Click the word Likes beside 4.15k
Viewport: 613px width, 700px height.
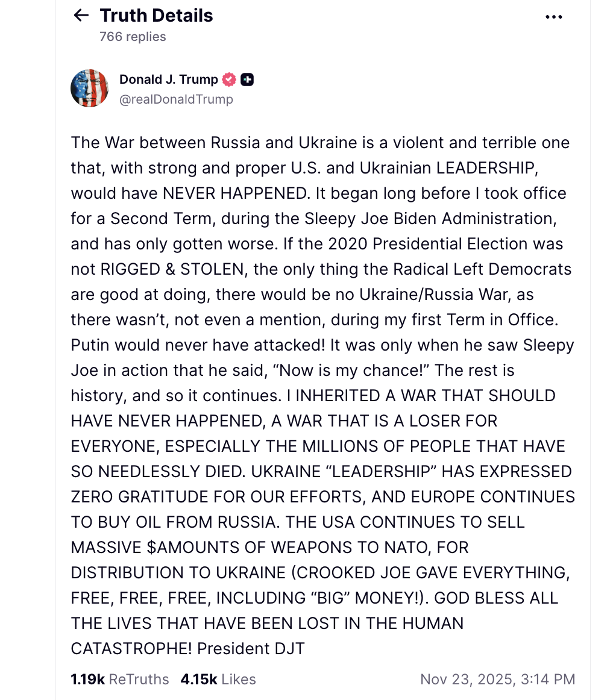pos(239,680)
